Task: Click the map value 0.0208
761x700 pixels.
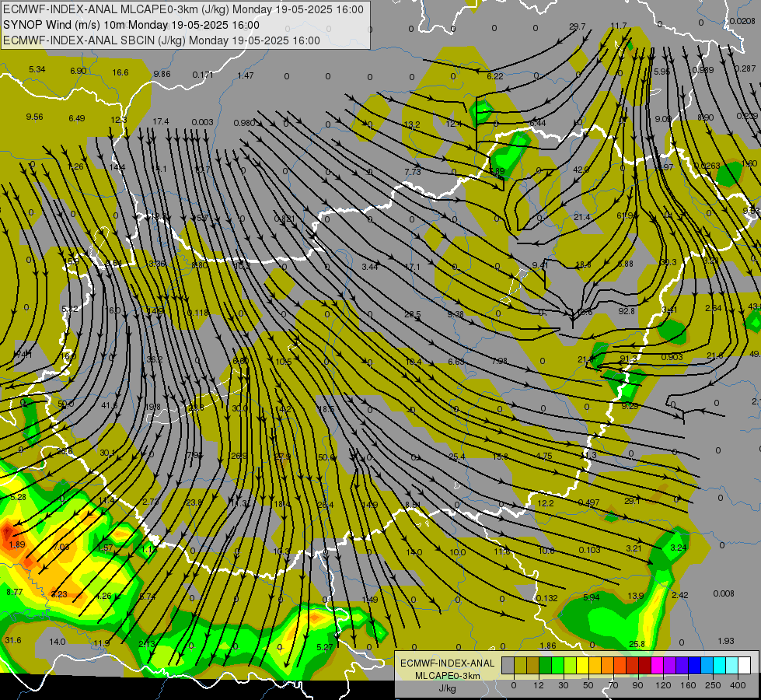Action: pyautogui.click(x=742, y=21)
